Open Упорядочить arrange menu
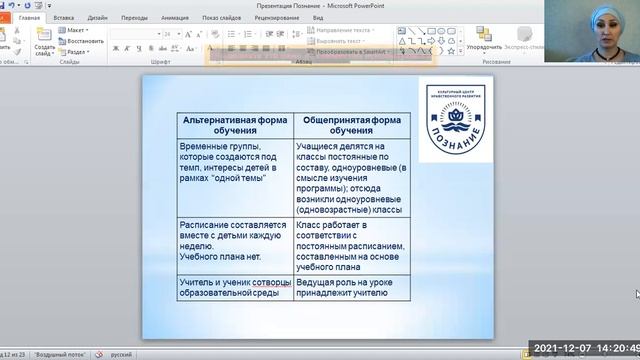 click(484, 41)
